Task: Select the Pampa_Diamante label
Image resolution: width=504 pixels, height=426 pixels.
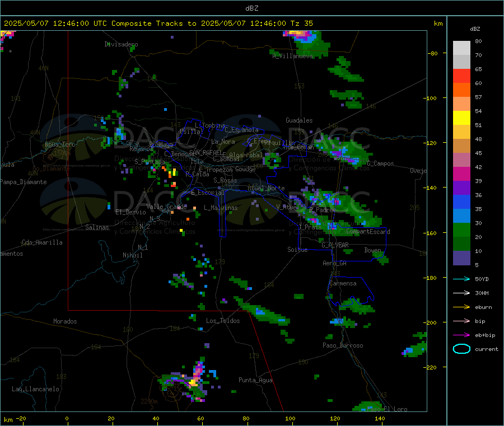Action: click(24, 182)
